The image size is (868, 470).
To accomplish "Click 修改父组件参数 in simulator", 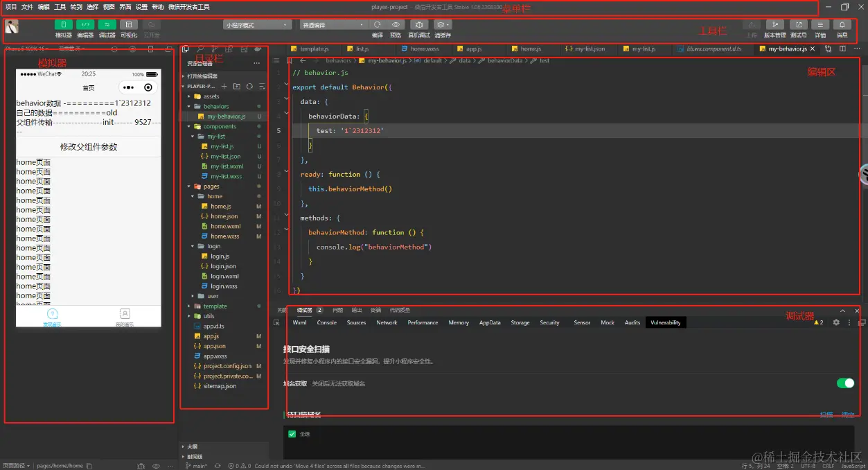I will pos(89,147).
